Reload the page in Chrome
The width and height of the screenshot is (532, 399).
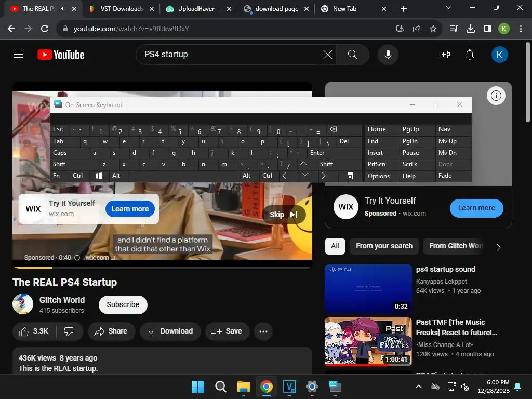45,29
